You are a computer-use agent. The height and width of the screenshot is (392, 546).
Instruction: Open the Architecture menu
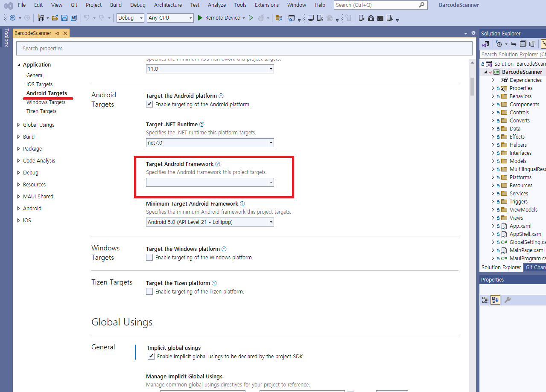point(168,5)
